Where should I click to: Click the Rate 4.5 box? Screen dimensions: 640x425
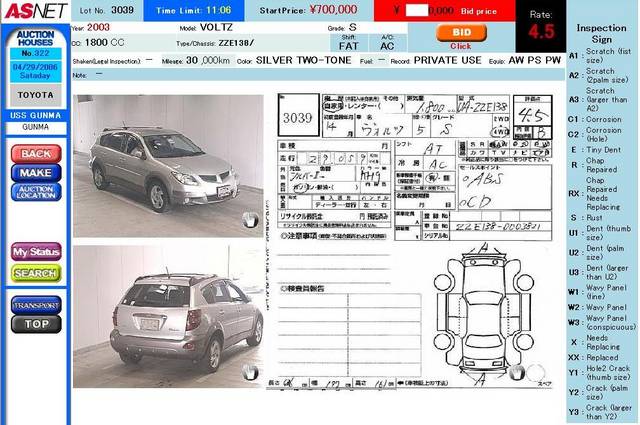541,26
